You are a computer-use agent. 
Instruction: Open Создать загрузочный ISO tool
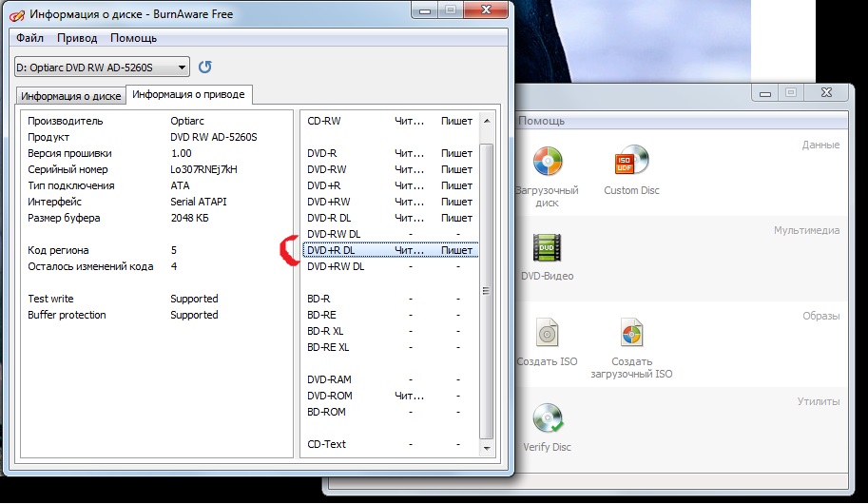631,348
